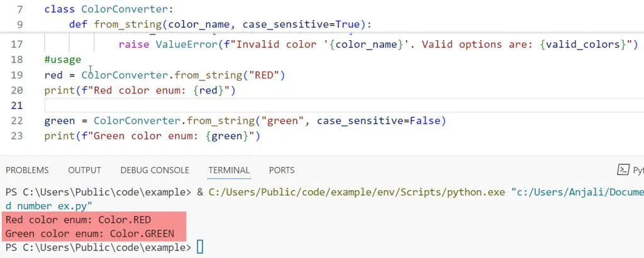644x258 pixels.
Task: Open the PORTS tab
Action: (x=282, y=170)
